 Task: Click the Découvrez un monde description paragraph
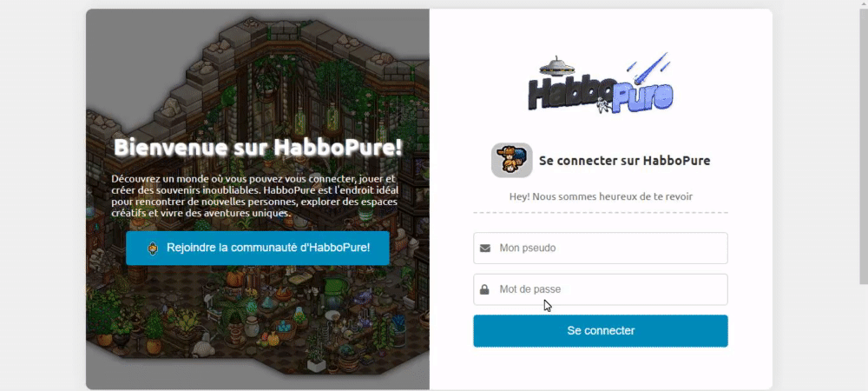pyautogui.click(x=254, y=196)
